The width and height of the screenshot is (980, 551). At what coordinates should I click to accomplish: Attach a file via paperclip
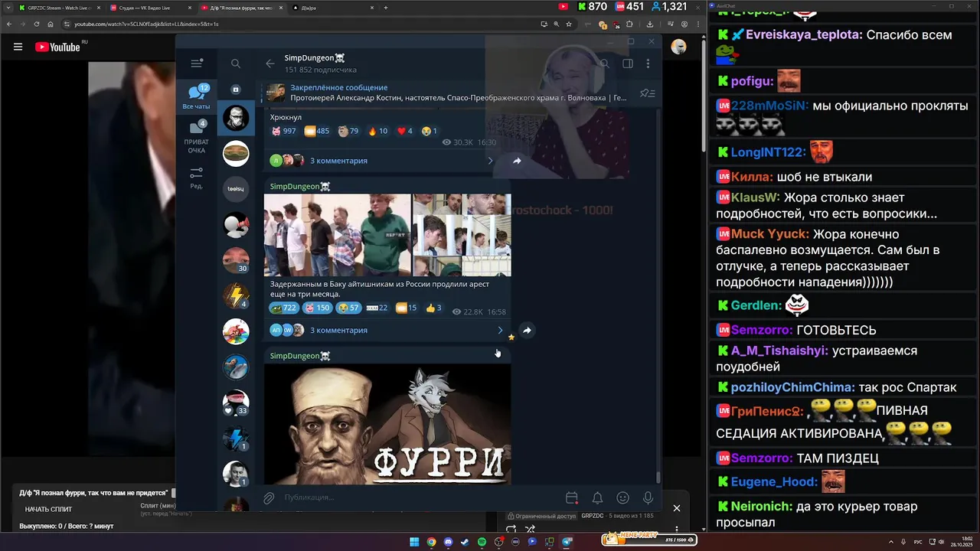[269, 497]
